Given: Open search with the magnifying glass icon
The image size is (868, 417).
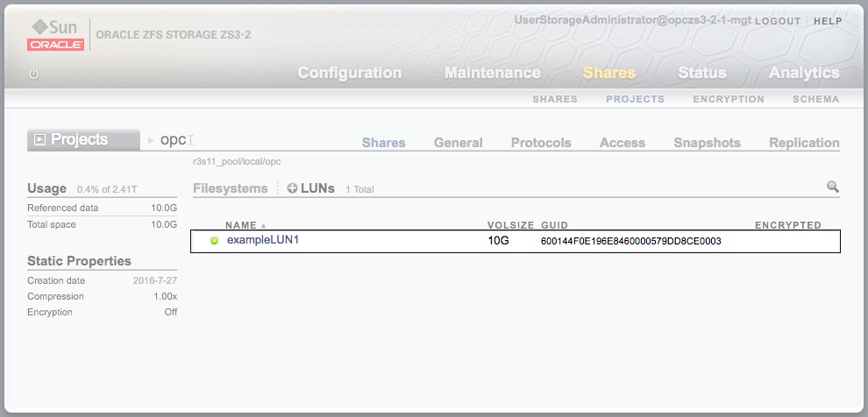Looking at the screenshot, I should pos(833,187).
